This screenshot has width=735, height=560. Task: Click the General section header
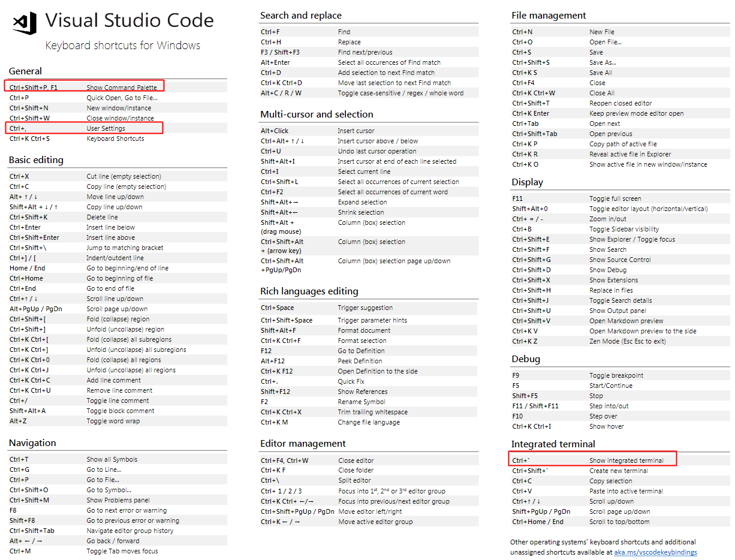click(25, 71)
